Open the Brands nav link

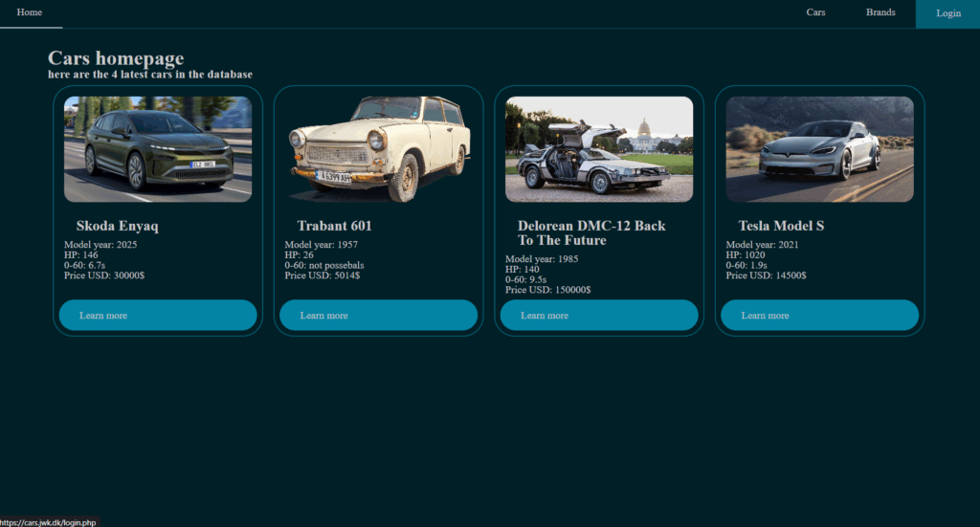pyautogui.click(x=880, y=12)
